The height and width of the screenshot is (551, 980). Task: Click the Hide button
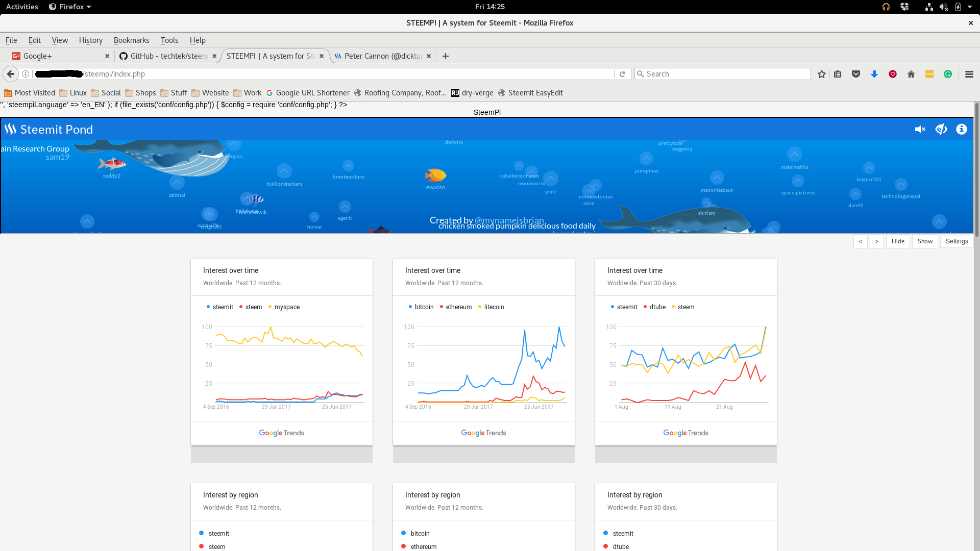(x=898, y=241)
